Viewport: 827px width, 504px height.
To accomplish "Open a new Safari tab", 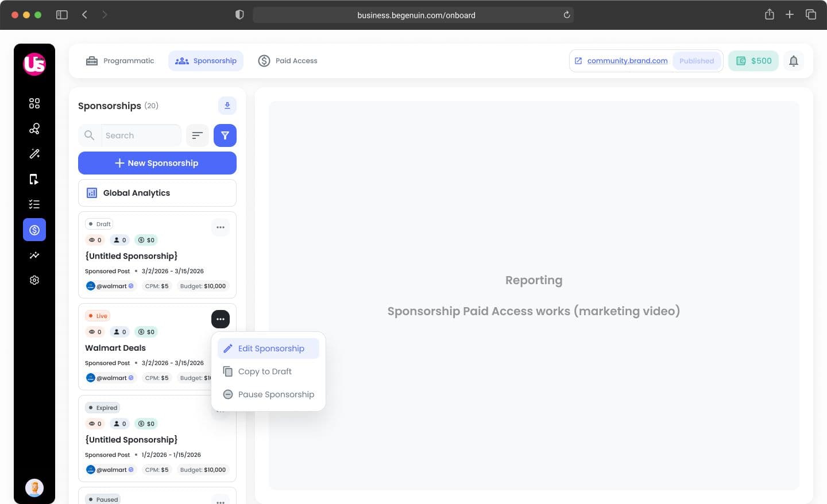I will 790,14.
